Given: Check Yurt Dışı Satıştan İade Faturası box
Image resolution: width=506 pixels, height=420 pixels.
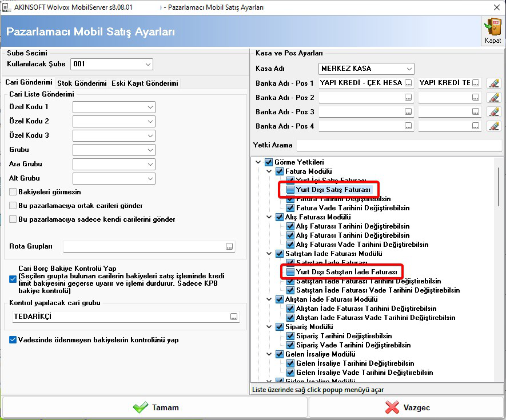Looking at the screenshot, I should tap(290, 272).
